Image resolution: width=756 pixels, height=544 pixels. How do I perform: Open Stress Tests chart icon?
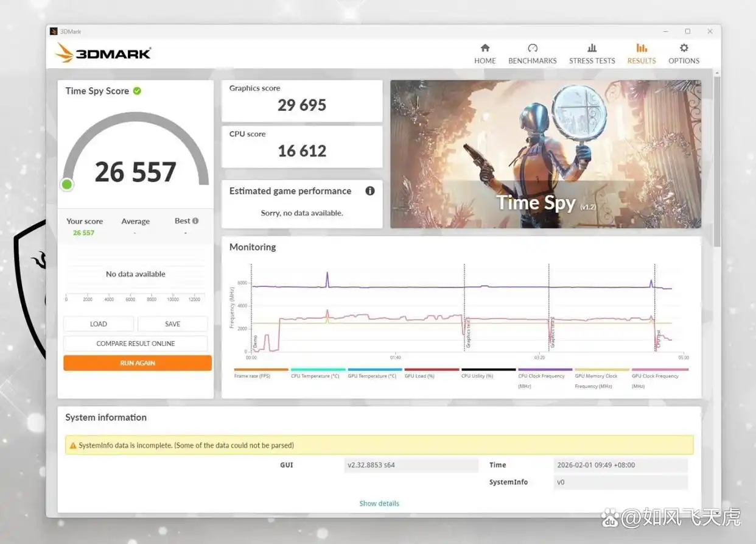(x=592, y=48)
